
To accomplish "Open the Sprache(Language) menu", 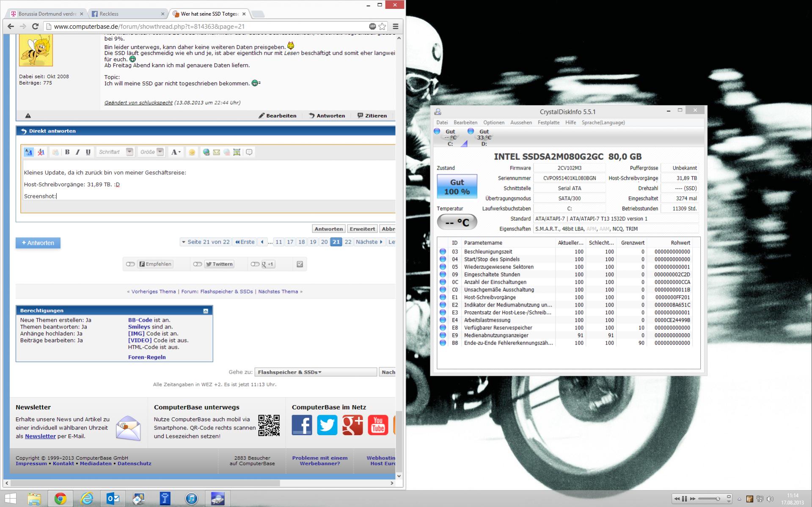I will click(603, 123).
